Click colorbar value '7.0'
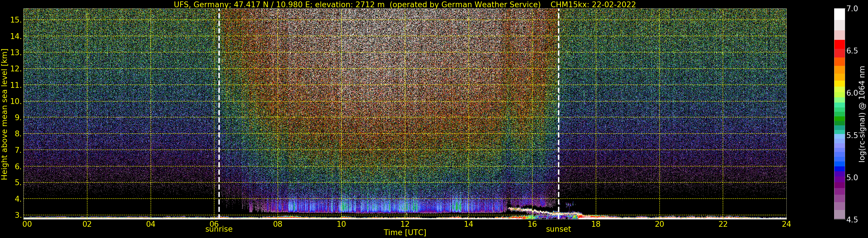This screenshot has height=238, width=868. (852, 8)
